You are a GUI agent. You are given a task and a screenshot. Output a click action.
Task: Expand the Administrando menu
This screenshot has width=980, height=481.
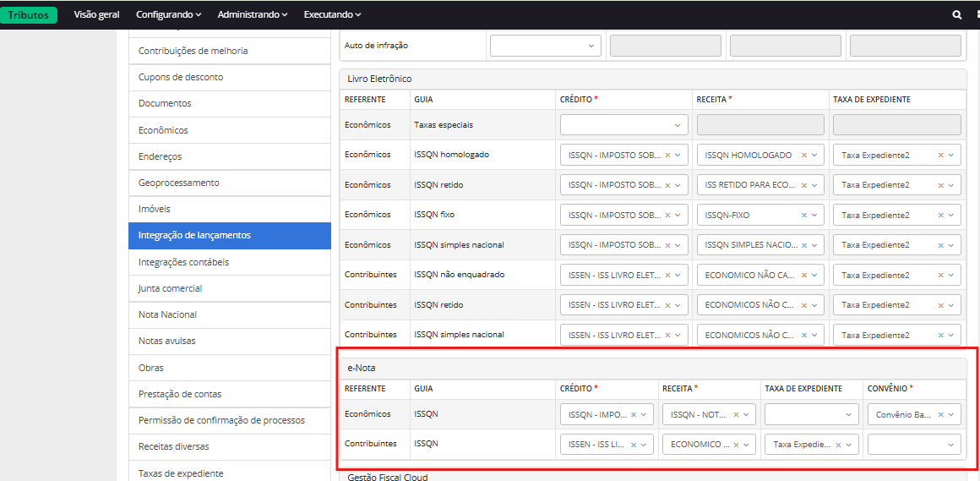(252, 14)
